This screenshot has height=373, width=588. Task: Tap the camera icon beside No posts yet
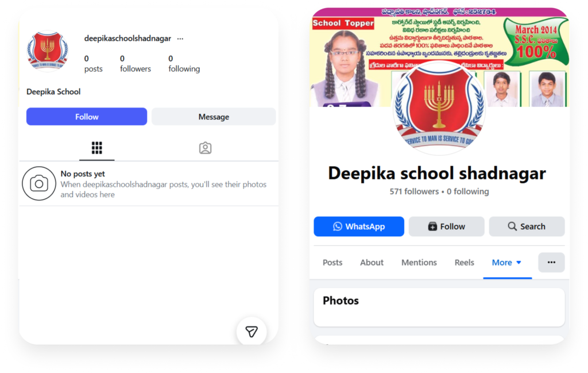point(39,183)
